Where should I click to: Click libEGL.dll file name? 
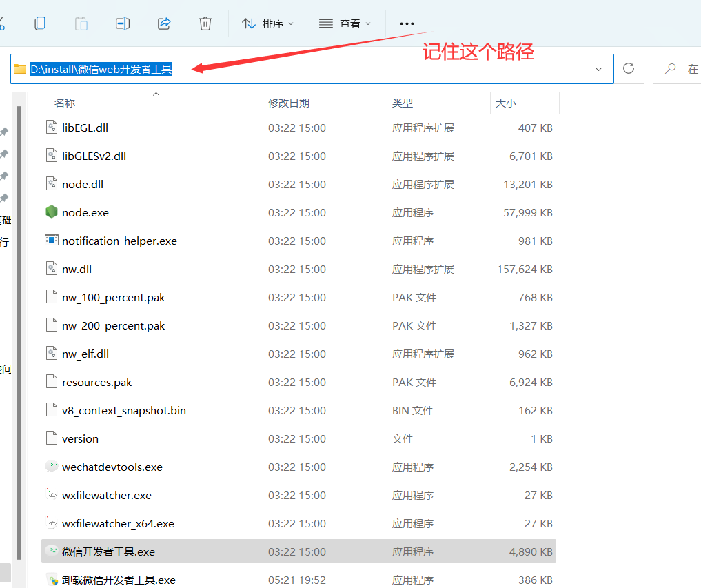pos(85,128)
